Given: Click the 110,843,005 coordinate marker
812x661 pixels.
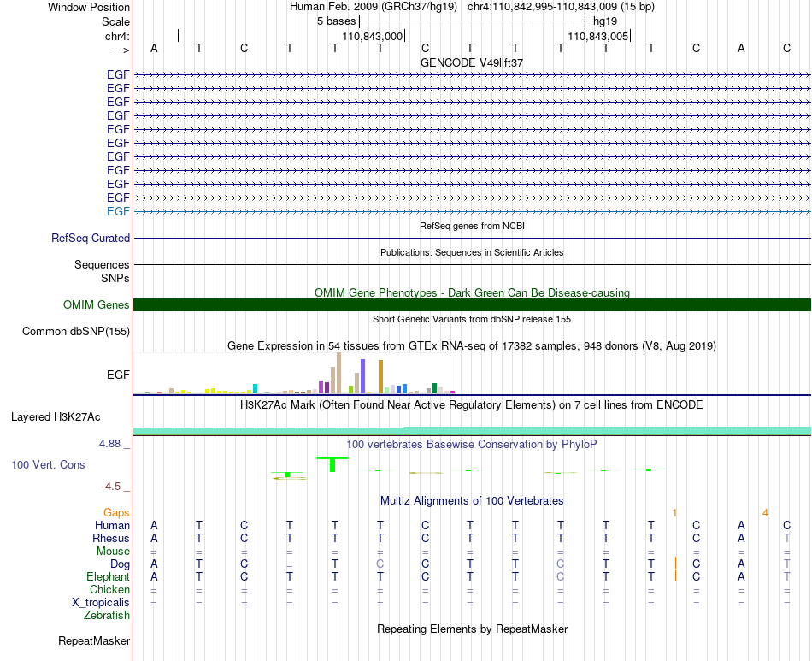Looking at the screenshot, I should 598,36.
